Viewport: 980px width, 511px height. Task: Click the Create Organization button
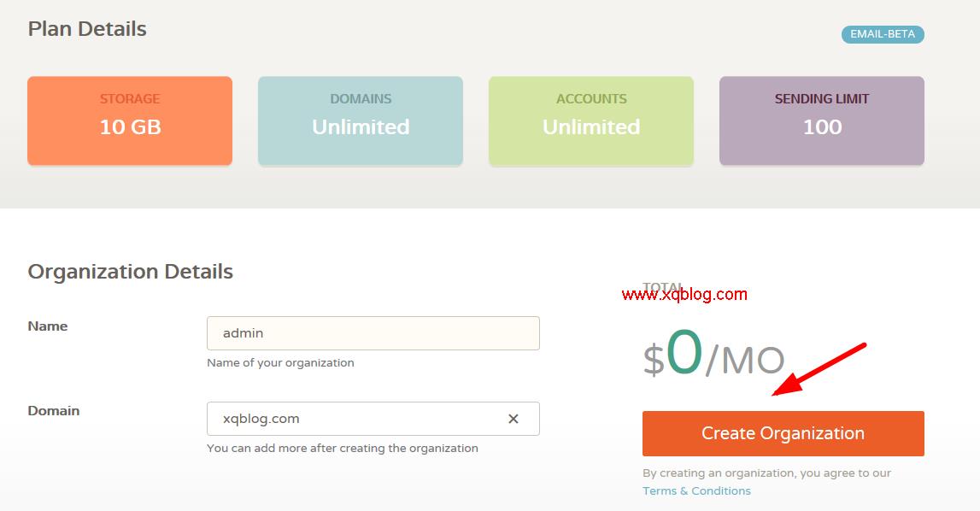783,433
